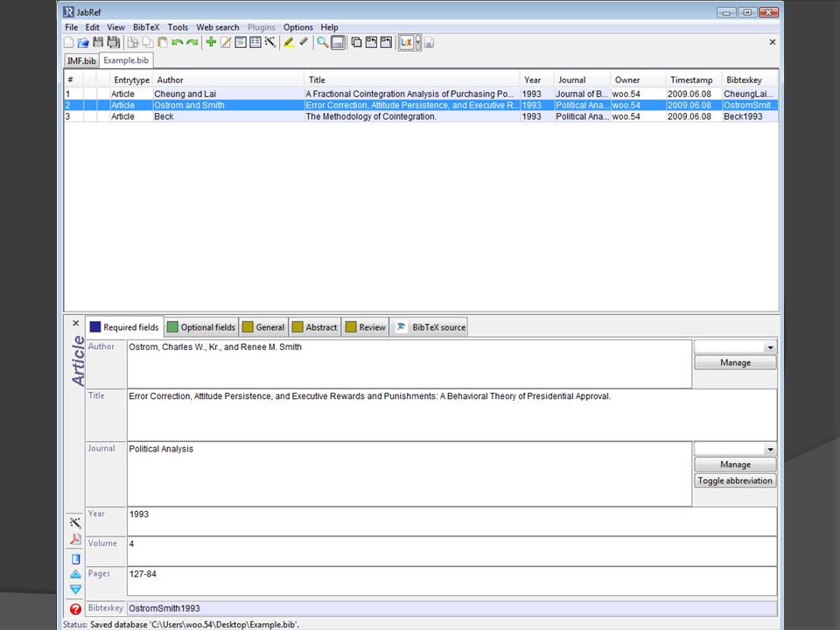Screen dimensions: 840x630
Task: Unmark entries with the gray marker icon
Action: coord(304,42)
